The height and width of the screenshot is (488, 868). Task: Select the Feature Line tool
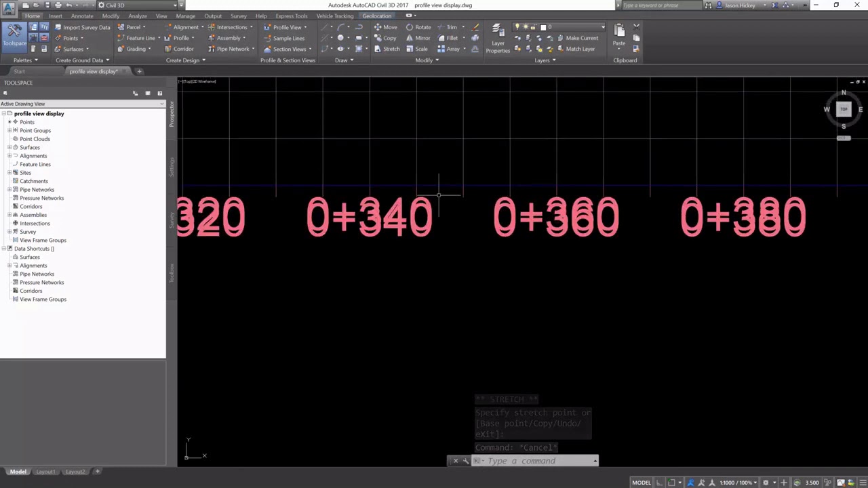[x=136, y=38]
